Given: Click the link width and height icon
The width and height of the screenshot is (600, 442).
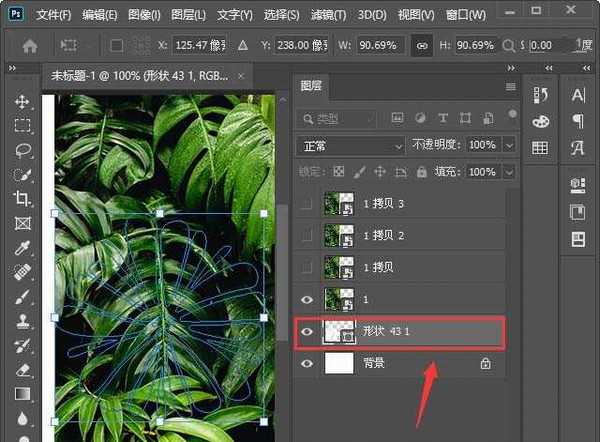Looking at the screenshot, I should pos(423,46).
